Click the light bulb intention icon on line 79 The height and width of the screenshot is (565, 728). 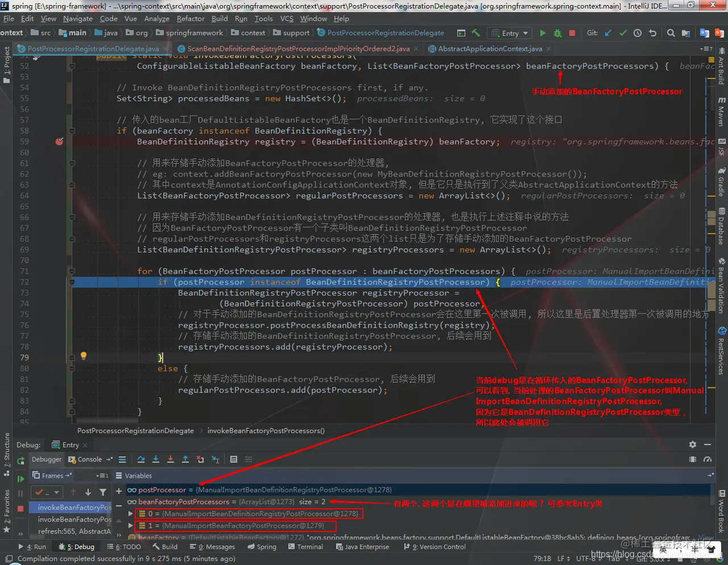[x=84, y=356]
